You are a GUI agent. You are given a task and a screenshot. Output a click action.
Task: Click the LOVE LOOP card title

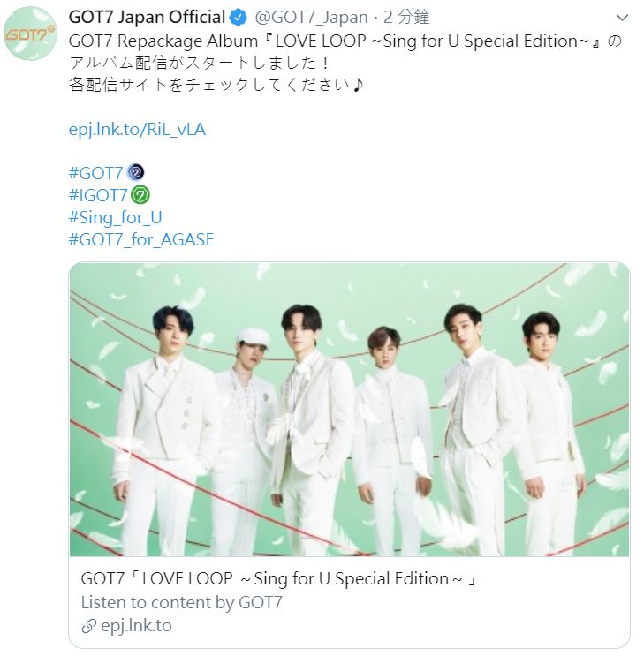click(x=279, y=579)
